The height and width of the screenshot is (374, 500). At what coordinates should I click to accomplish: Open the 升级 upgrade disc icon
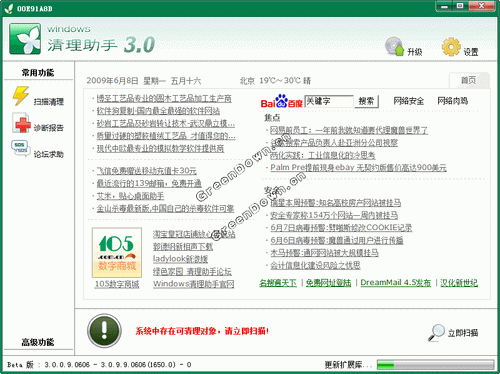[395, 46]
